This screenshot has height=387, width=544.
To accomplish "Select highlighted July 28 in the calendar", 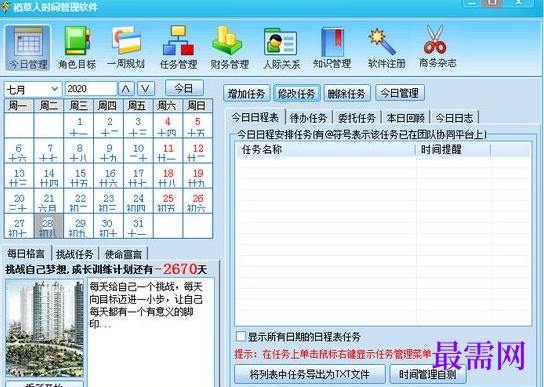I will (49, 226).
